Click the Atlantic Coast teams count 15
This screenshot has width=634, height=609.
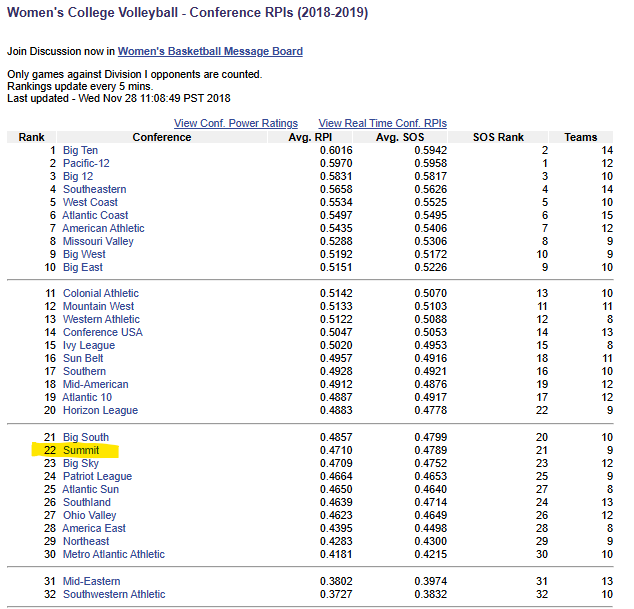(x=607, y=215)
